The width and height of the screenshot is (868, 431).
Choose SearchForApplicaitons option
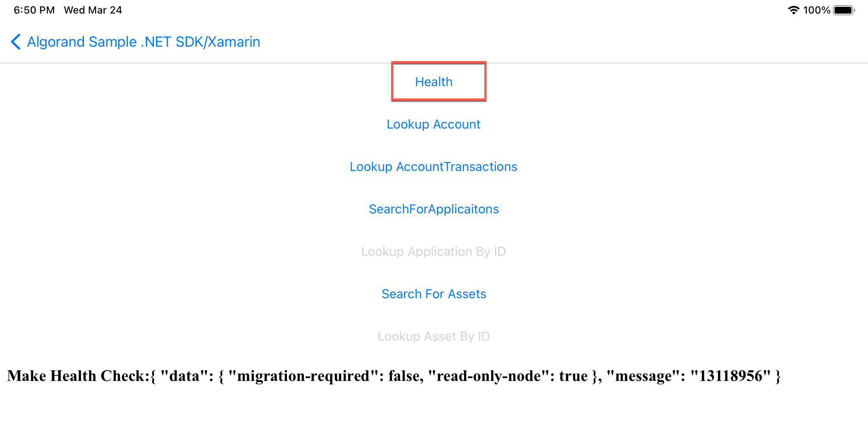434,209
